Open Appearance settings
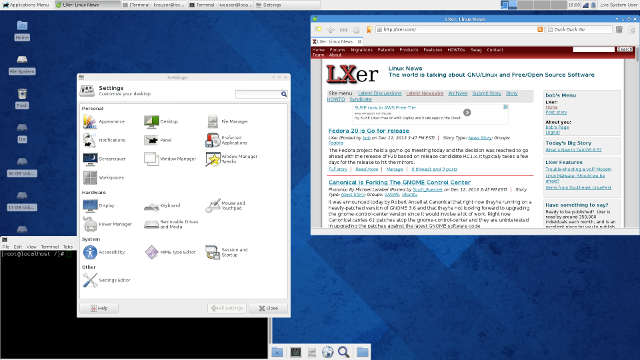Image resolution: width=640 pixels, height=360 pixels. point(104,122)
